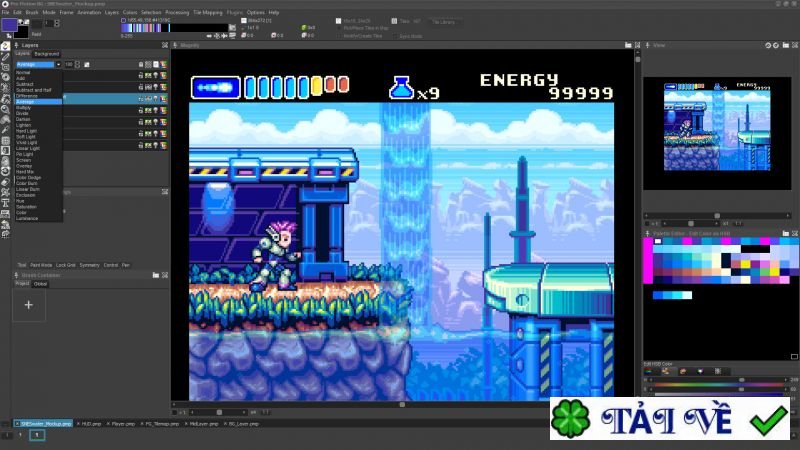Click the colored flag icon on second layer row
Image resolution: width=800 pixels, height=450 pixels.
point(164,87)
